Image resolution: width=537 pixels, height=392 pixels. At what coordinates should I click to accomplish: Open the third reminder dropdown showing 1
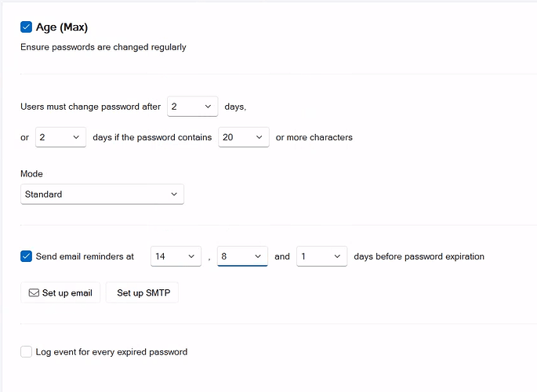(x=321, y=256)
